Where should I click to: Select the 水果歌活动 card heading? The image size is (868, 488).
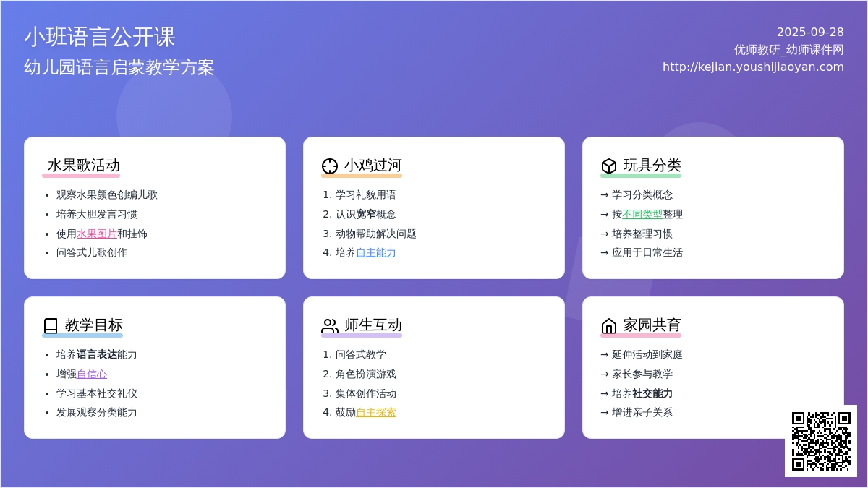click(83, 166)
